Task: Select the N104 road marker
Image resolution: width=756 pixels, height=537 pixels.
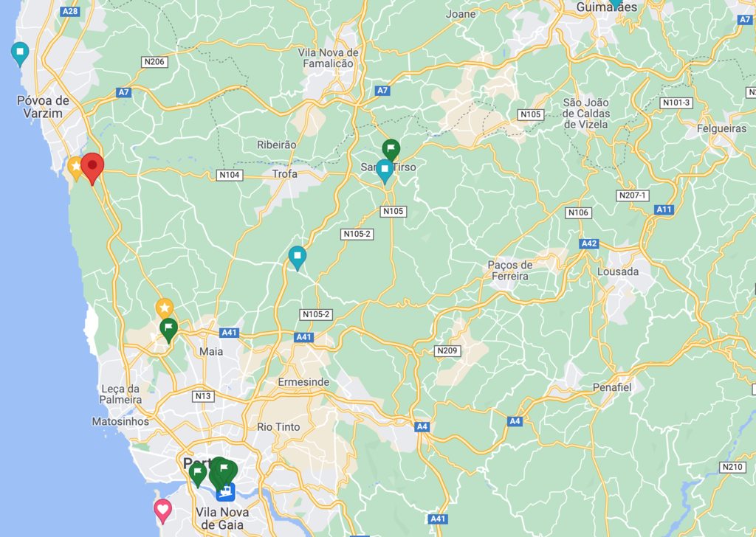Action: coord(229,175)
